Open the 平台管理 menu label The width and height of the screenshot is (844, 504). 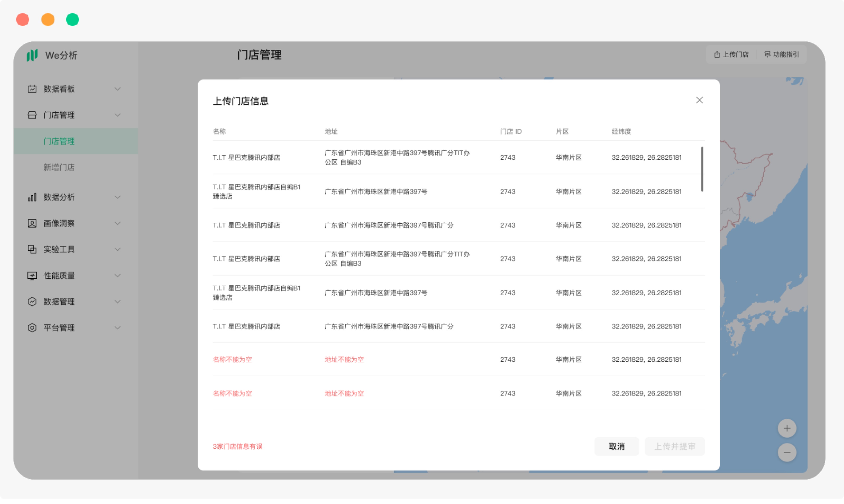tap(59, 328)
